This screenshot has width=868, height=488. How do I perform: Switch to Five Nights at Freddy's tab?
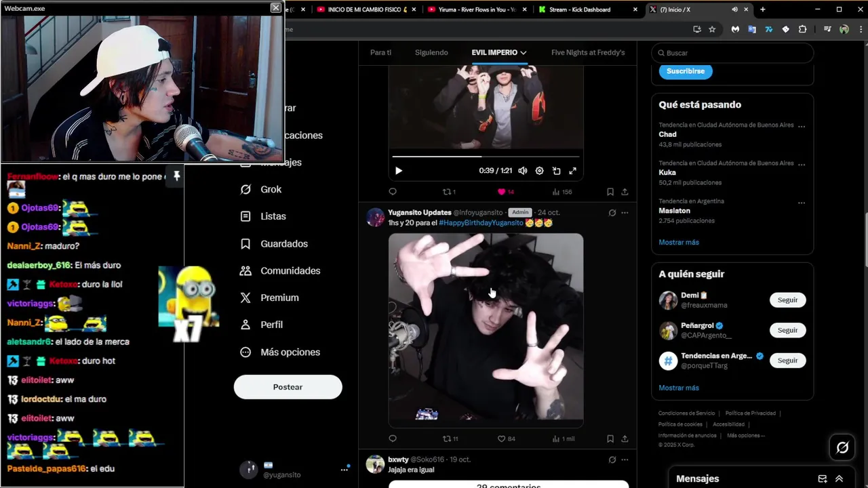coord(588,52)
